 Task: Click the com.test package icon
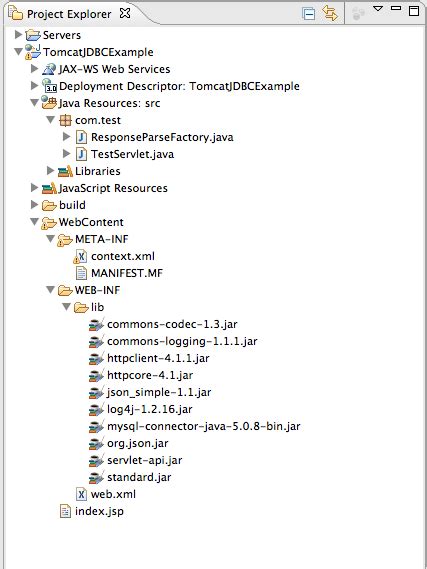pyautogui.click(x=65, y=120)
